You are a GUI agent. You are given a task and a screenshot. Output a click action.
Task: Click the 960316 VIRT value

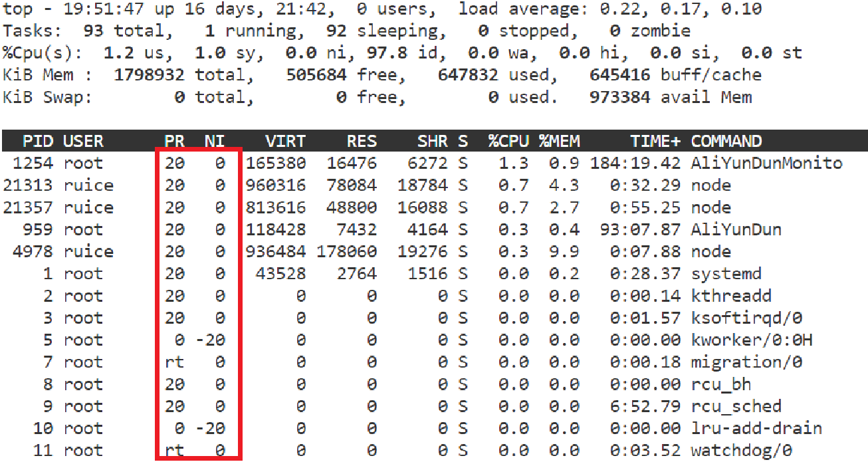tap(276, 185)
